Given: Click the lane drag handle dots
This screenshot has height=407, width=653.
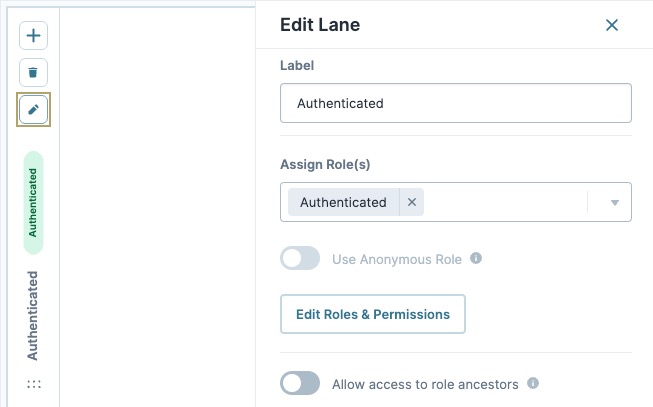Looking at the screenshot, I should pos(34,384).
